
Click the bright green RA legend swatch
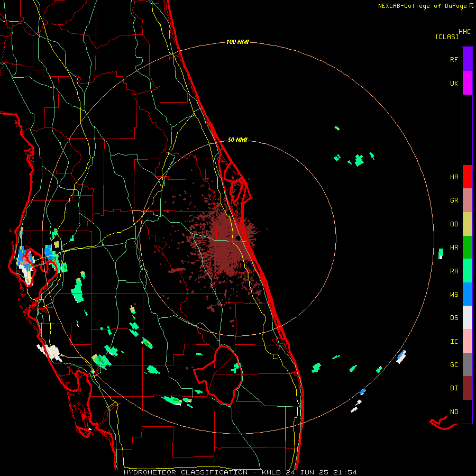[467, 271]
